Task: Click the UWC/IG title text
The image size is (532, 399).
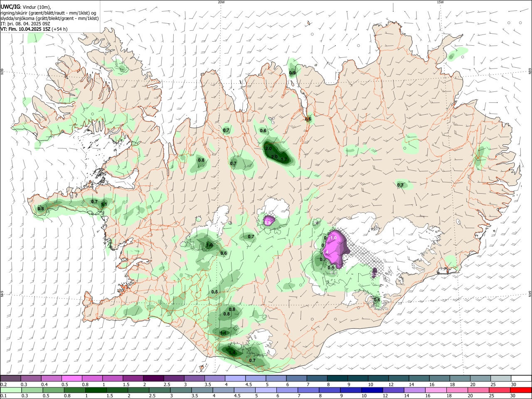Action: [10, 7]
